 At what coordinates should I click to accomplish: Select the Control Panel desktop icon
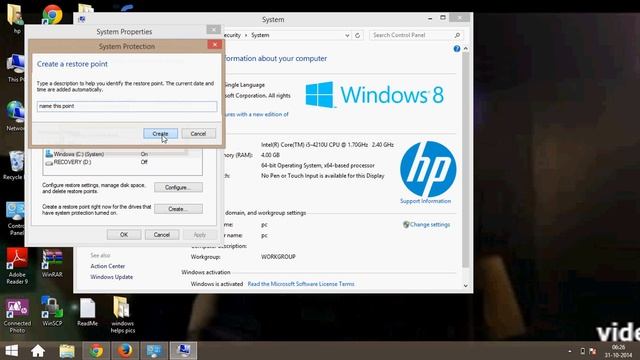(16, 218)
